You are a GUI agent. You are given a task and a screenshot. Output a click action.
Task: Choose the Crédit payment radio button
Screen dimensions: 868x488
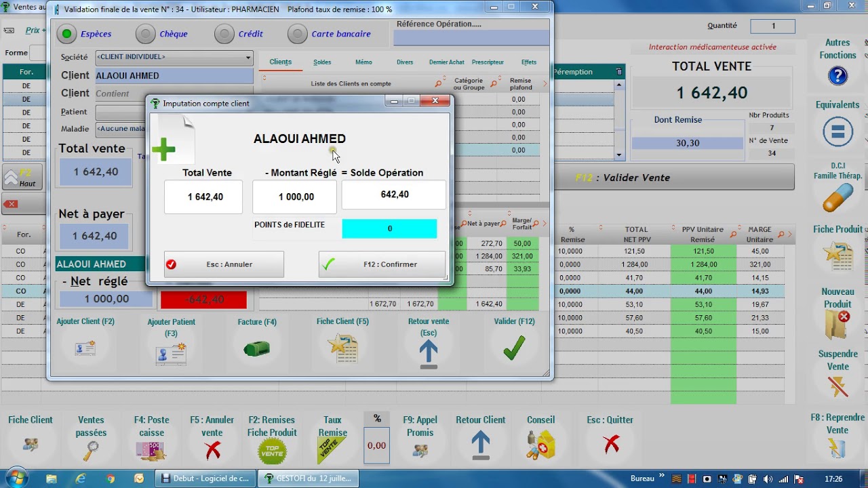click(224, 33)
